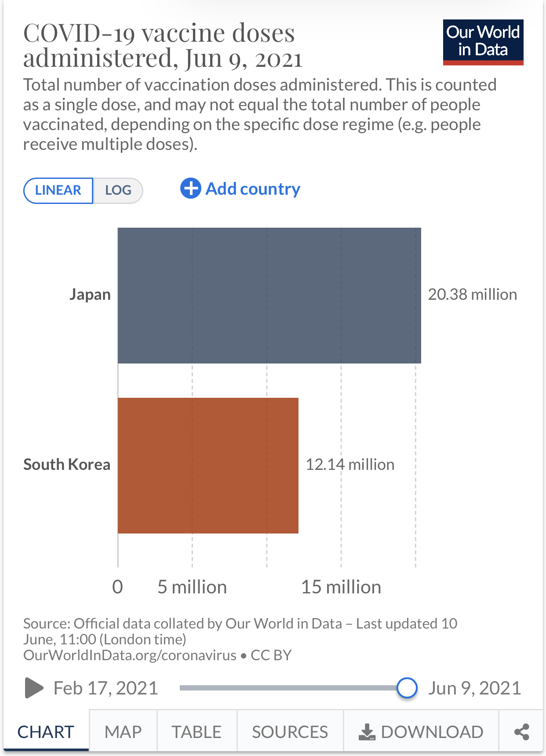This screenshot has width=546, height=756.
Task: Click the Our World in Data logo
Action: coord(483,42)
